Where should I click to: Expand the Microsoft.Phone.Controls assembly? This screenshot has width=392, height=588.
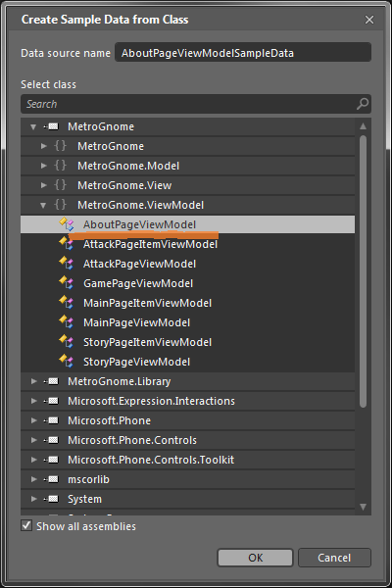pyautogui.click(x=33, y=440)
